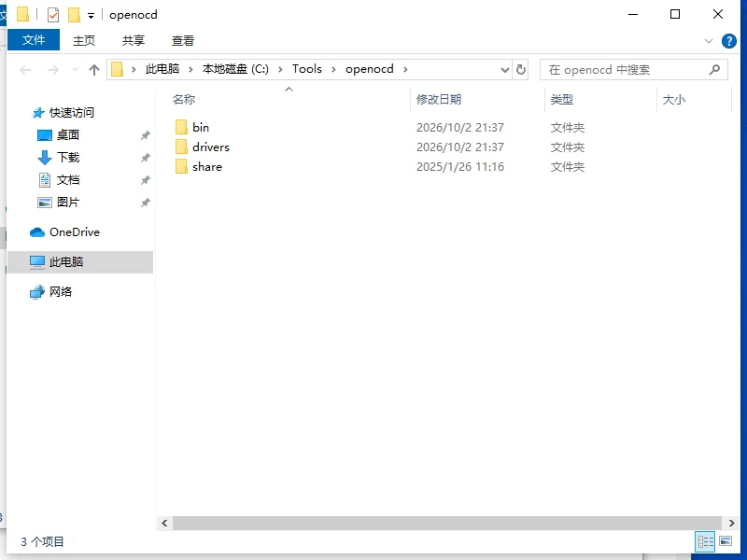Sort by the 修改日期 column header

pos(439,100)
